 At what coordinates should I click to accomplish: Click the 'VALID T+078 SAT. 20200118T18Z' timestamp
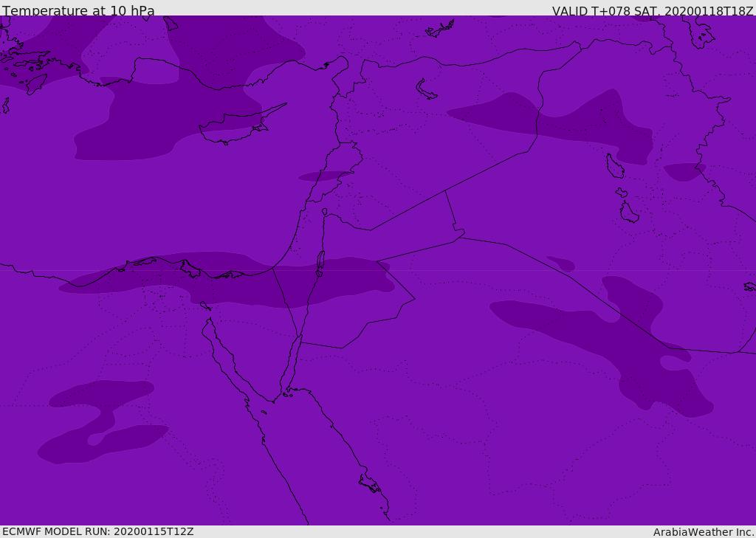pyautogui.click(x=653, y=10)
